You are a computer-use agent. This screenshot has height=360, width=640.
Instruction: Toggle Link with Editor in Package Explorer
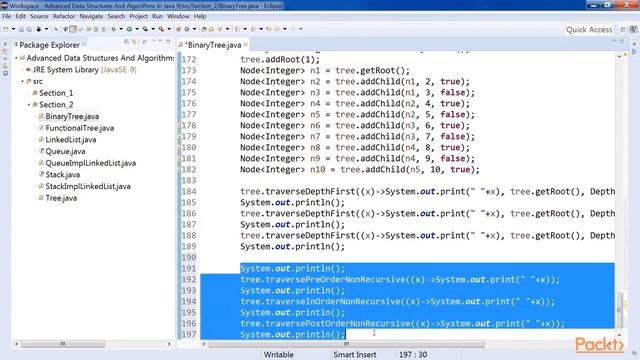pyautogui.click(x=133, y=41)
